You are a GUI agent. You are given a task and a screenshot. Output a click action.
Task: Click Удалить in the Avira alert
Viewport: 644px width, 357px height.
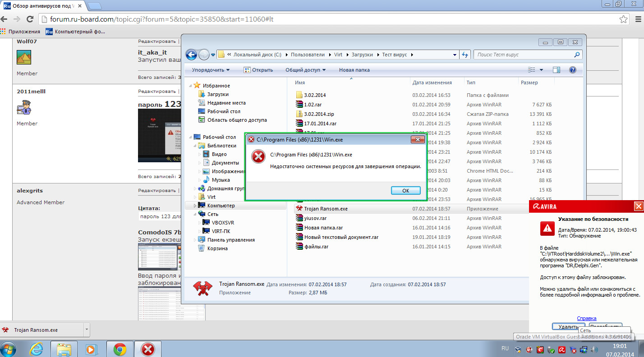568,326
